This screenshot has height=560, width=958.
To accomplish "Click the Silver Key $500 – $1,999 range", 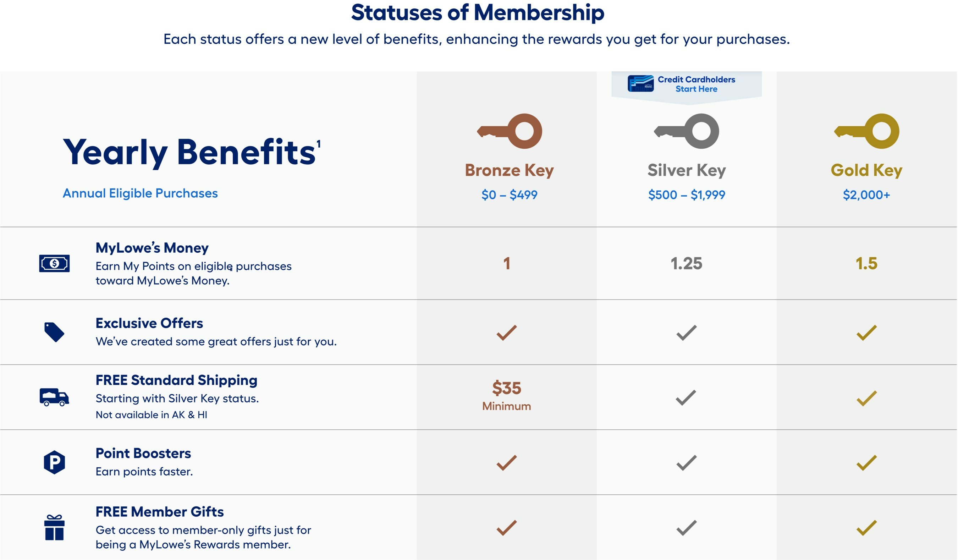I will click(687, 194).
